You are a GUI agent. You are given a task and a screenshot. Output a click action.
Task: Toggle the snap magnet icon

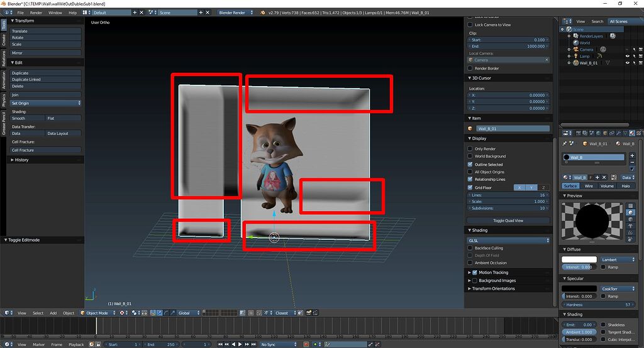[259, 313]
